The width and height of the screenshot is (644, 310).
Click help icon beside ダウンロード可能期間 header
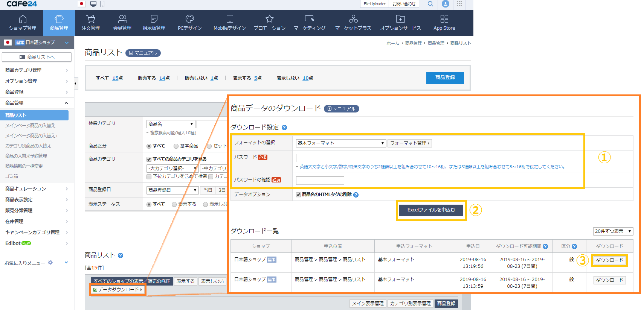pyautogui.click(x=545, y=246)
